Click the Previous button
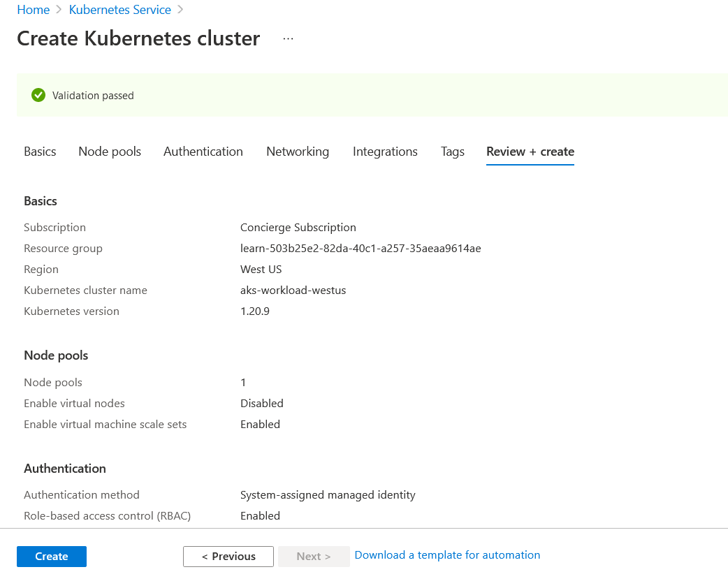Viewport: 728px width, 588px height. pos(228,557)
